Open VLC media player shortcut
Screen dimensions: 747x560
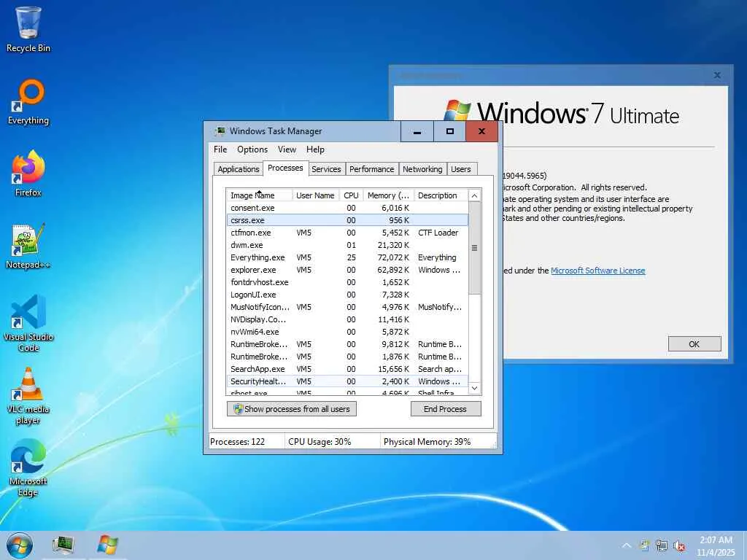coord(28,396)
